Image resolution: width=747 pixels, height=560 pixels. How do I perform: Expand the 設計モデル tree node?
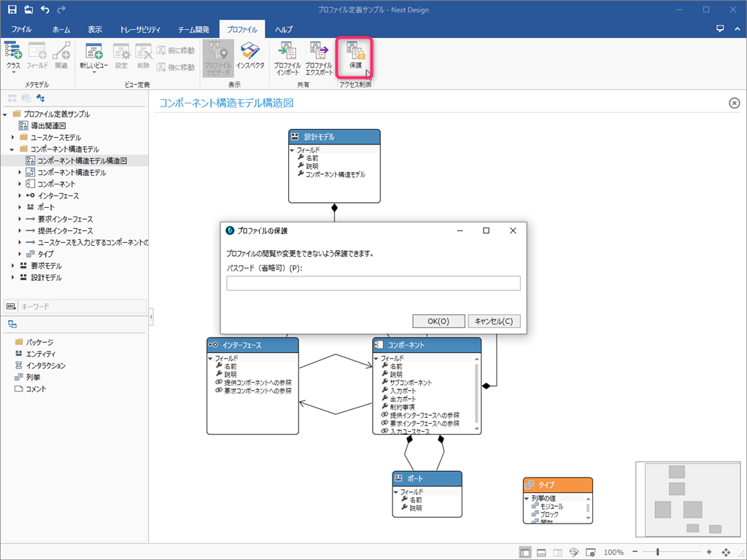pos(13,278)
